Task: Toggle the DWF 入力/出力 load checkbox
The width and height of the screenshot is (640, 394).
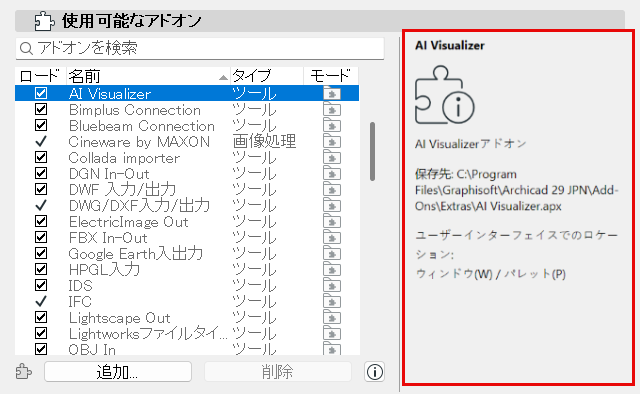Action: pos(41,189)
